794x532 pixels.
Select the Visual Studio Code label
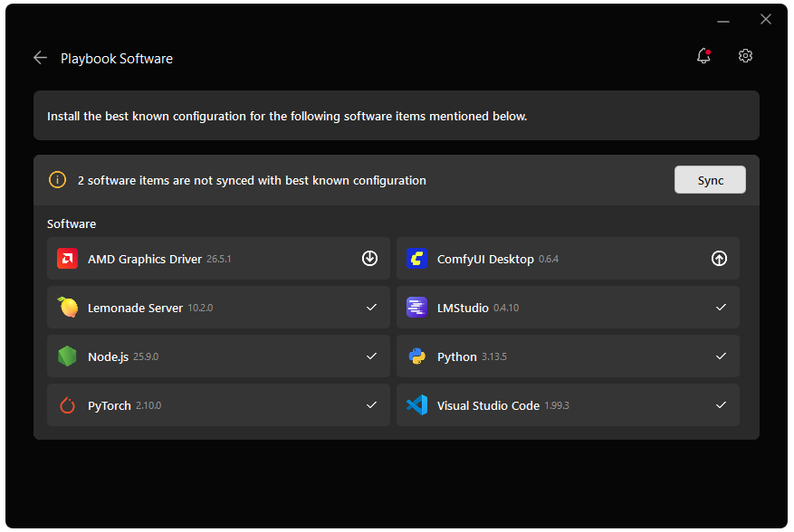coord(488,405)
